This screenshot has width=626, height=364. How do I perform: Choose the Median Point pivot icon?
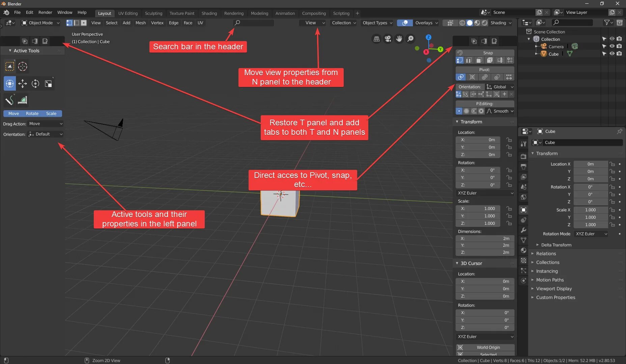(496, 77)
